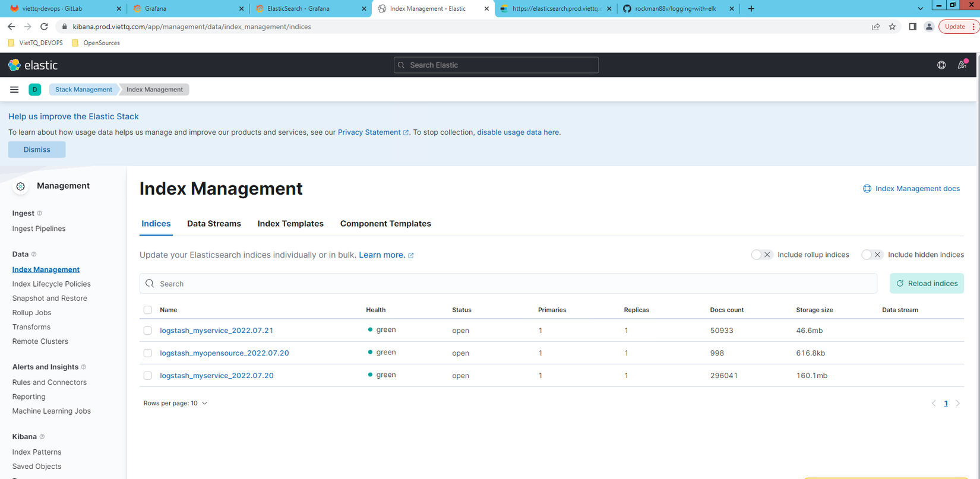The width and height of the screenshot is (980, 479).
Task: Sort indices by Docs count column
Action: click(x=727, y=310)
